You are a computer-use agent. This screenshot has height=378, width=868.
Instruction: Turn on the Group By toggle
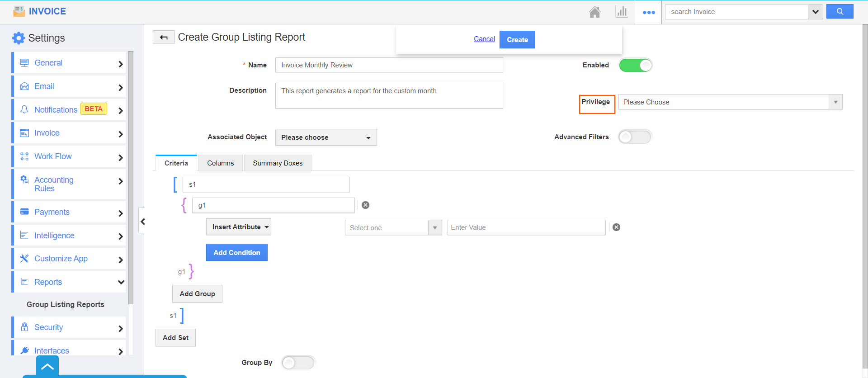(x=297, y=363)
